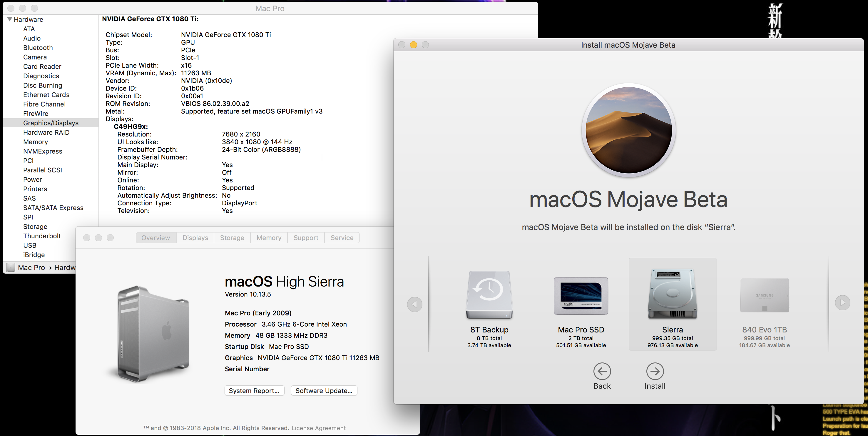
Task: Click the Install arrow circle icon
Action: (x=655, y=371)
